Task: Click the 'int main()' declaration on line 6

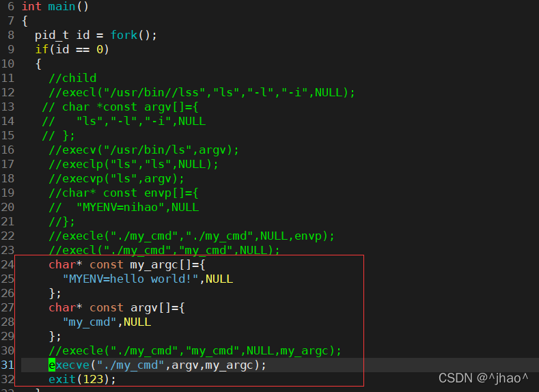Action: tap(55, 7)
